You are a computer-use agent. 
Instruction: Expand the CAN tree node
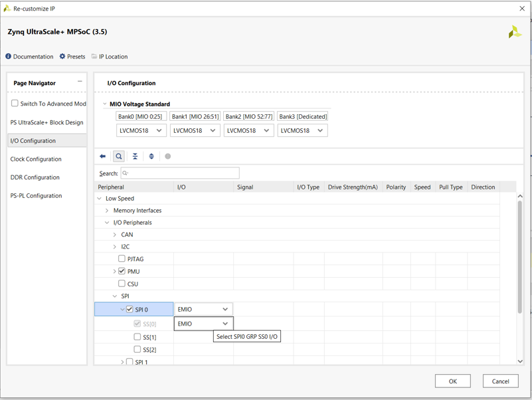[114, 233]
